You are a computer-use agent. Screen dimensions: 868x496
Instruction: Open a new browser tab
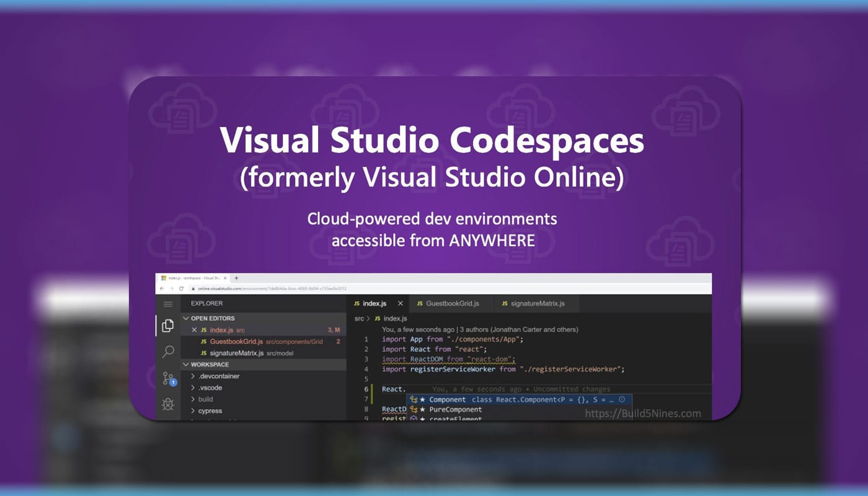point(236,278)
